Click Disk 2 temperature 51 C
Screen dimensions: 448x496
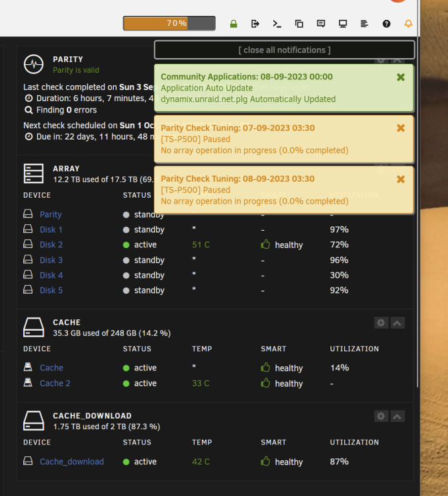click(x=201, y=245)
